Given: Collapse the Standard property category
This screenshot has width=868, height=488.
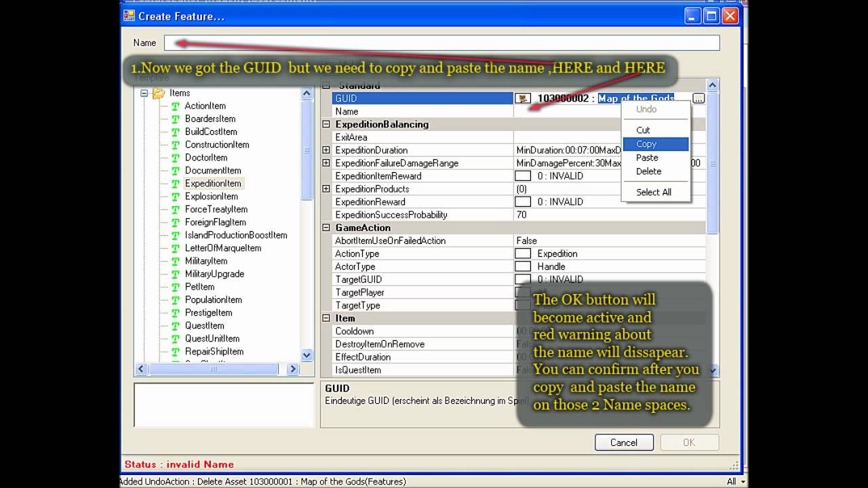Looking at the screenshot, I should coord(326,85).
